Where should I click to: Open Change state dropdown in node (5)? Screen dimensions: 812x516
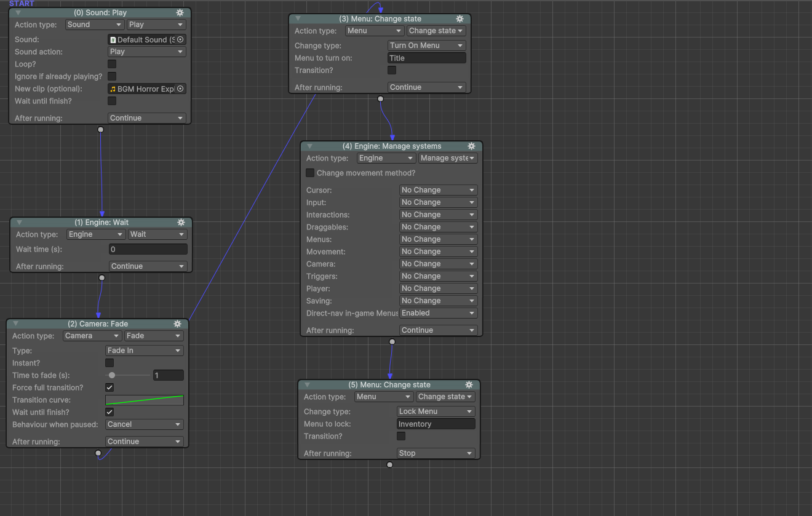[x=445, y=397]
